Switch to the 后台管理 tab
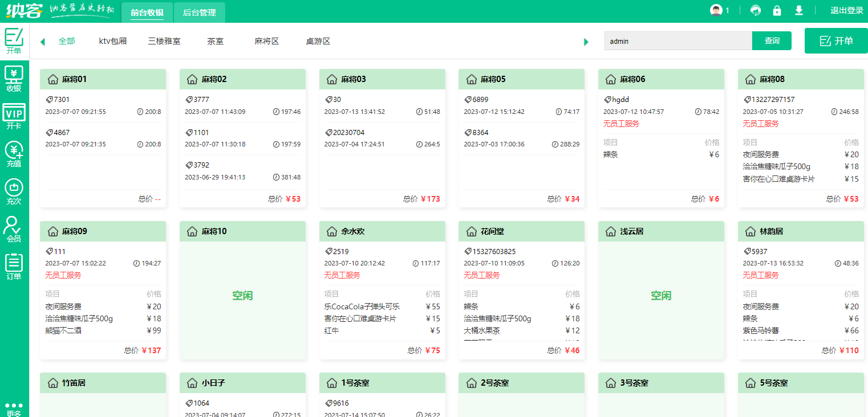The height and width of the screenshot is (417, 868). tap(199, 12)
